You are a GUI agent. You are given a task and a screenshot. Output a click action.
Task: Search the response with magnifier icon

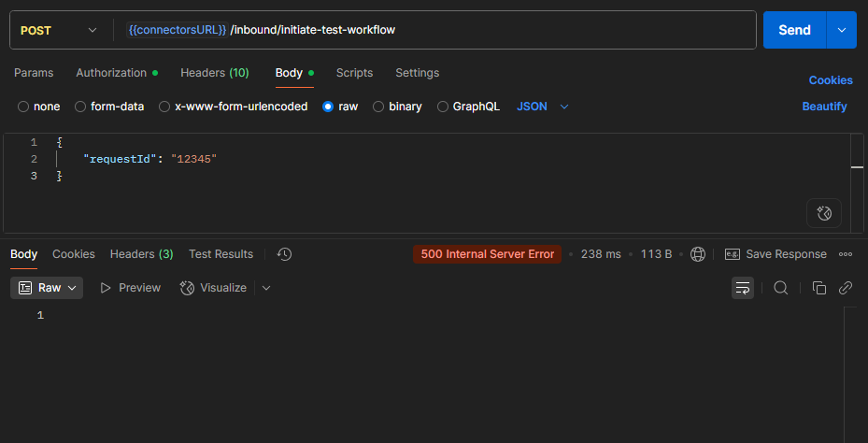781,288
